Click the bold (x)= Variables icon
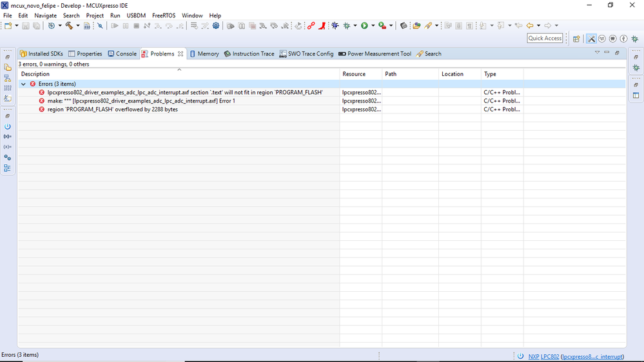 7,137
